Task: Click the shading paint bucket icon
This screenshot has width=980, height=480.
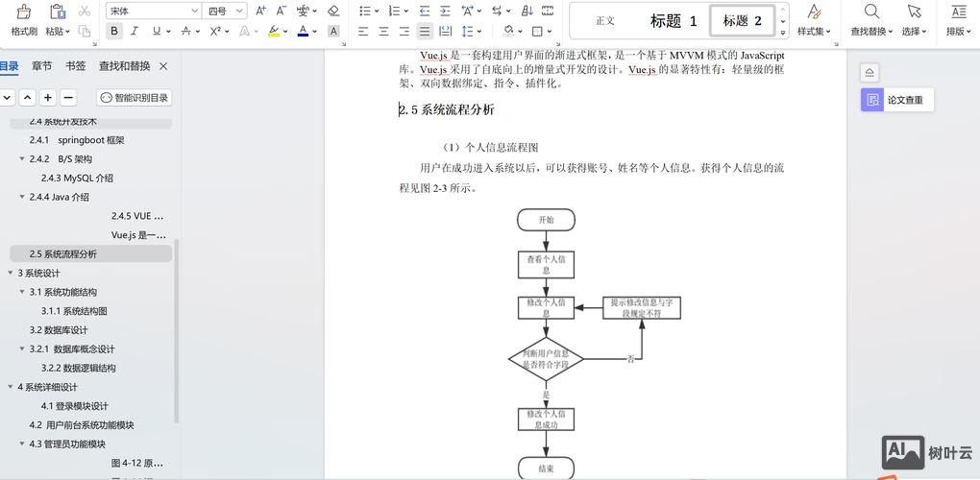Action: [x=507, y=31]
